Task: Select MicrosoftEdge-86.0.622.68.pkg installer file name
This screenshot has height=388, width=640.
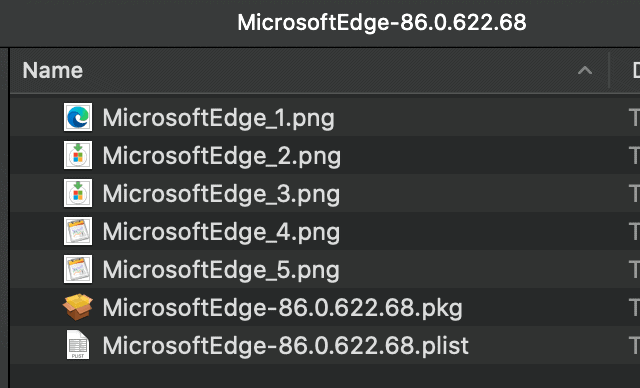Action: pos(282,308)
